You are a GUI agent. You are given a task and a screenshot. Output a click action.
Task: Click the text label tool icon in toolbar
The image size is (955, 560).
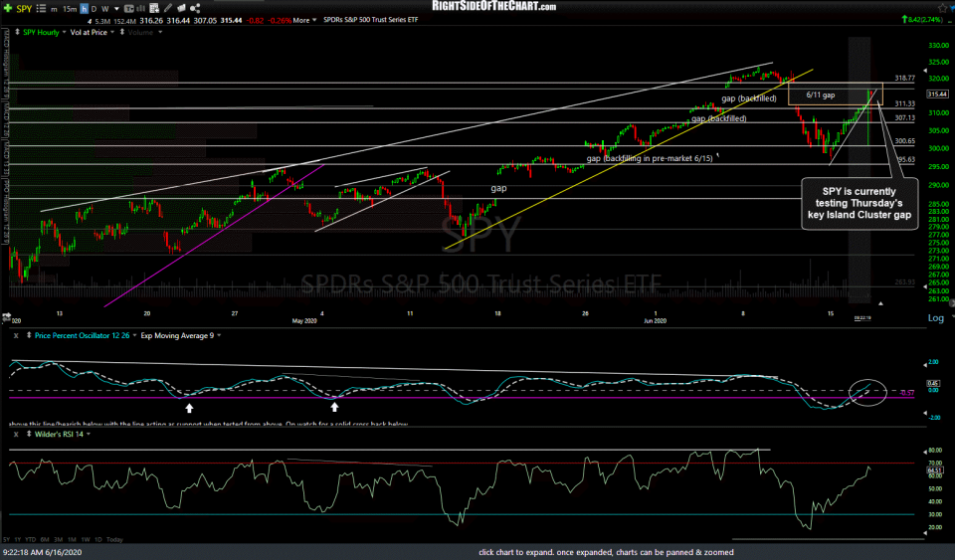click(129, 9)
